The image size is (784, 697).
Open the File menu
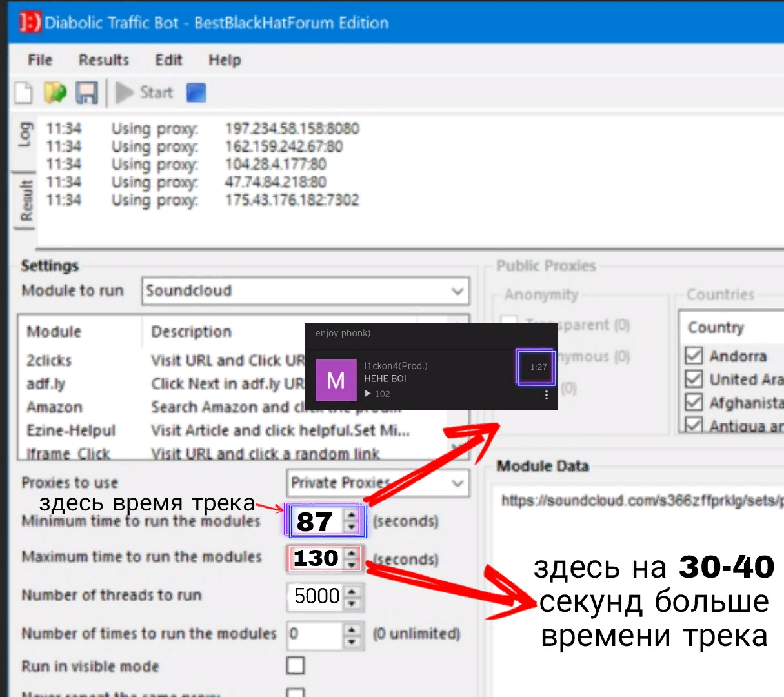[40, 60]
